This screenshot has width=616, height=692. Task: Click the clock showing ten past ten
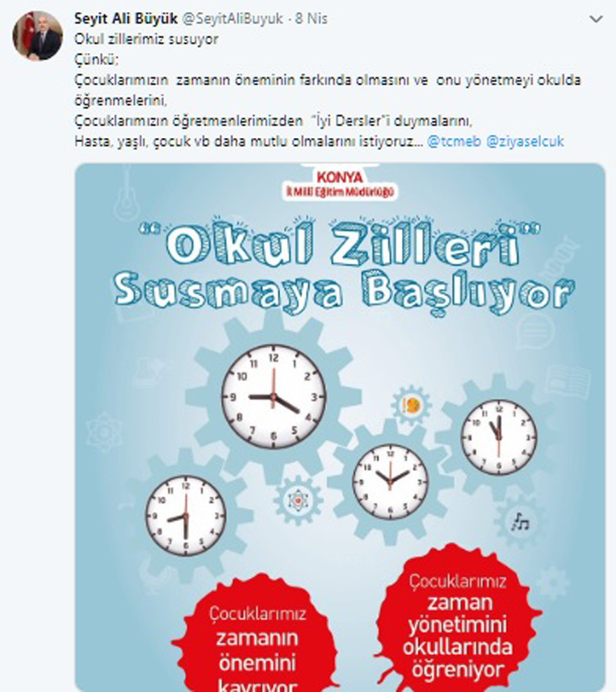pyautogui.click(x=390, y=481)
